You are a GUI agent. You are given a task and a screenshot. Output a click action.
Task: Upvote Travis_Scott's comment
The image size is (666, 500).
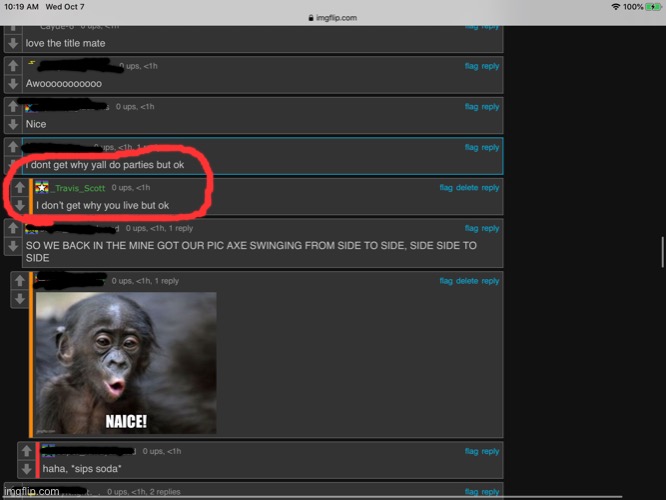coord(17,187)
